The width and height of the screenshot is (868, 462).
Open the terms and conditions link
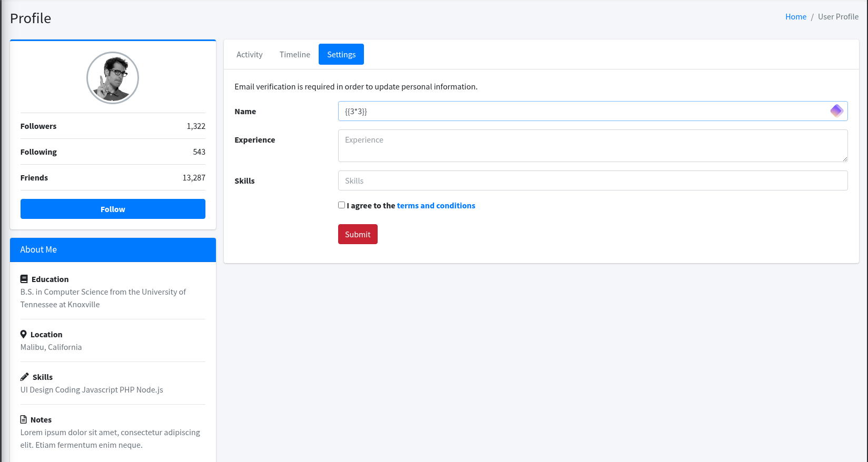pyautogui.click(x=436, y=205)
